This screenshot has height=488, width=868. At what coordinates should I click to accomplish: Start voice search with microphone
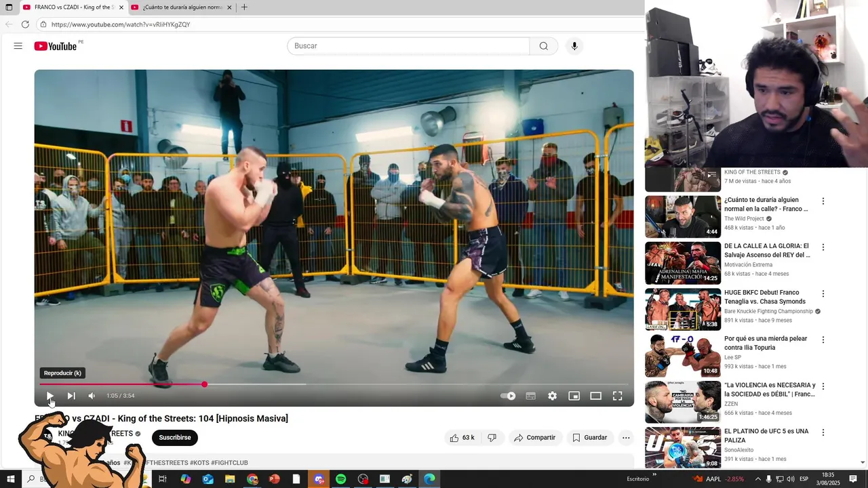[x=574, y=46]
